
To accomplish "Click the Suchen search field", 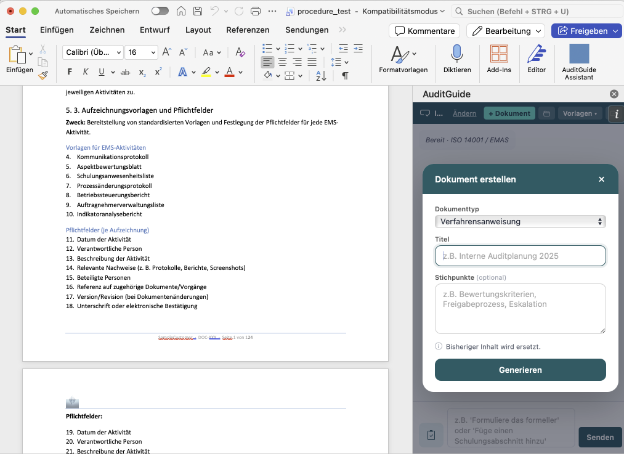I will click(x=537, y=11).
